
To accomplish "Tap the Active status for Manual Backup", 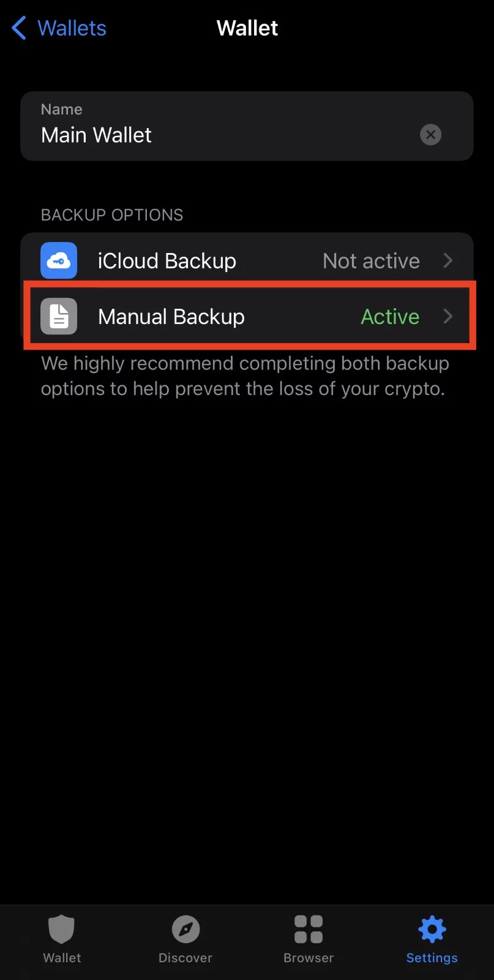I will (390, 316).
